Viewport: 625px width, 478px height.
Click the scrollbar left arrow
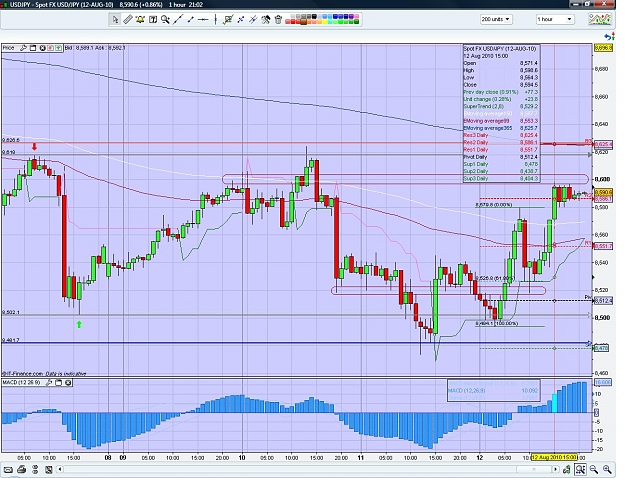pyautogui.click(x=60, y=469)
